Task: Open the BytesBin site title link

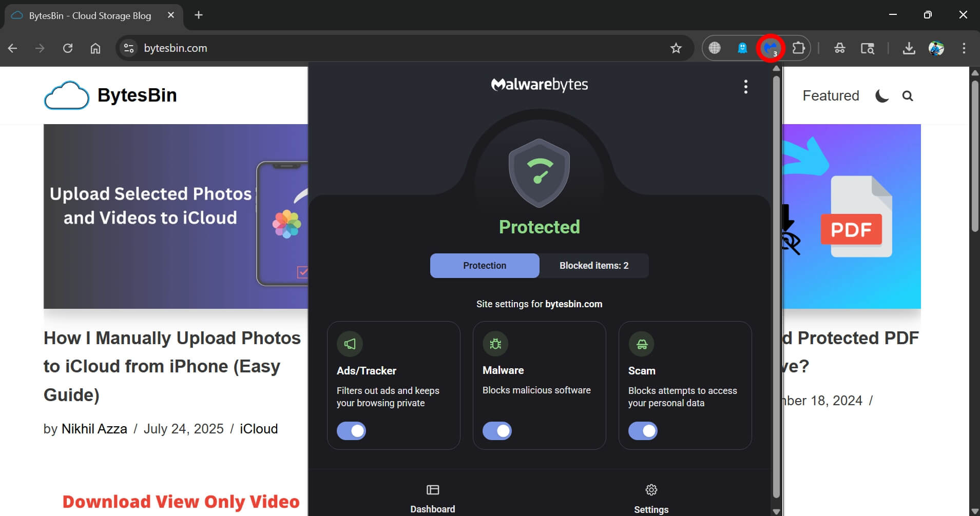Action: 137,95
